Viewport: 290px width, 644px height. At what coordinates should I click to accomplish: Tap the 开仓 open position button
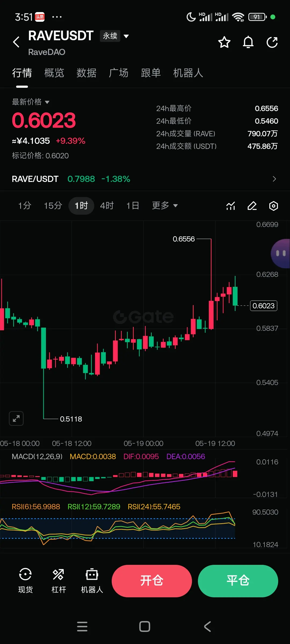click(x=152, y=581)
